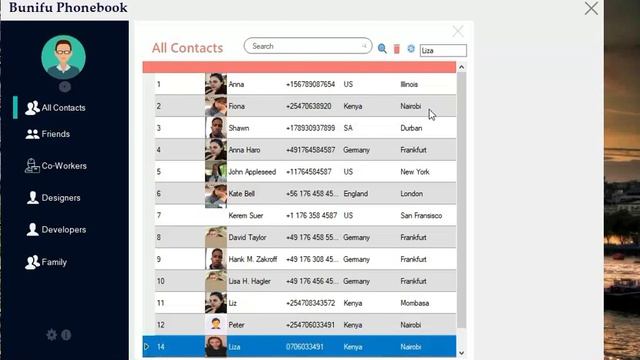Click the info icon next to gear
The height and width of the screenshot is (360, 640).
(66, 335)
